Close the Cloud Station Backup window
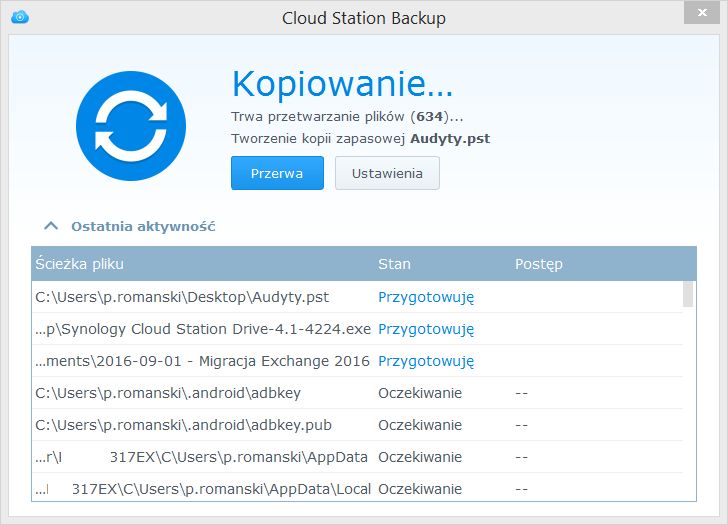 (x=702, y=13)
